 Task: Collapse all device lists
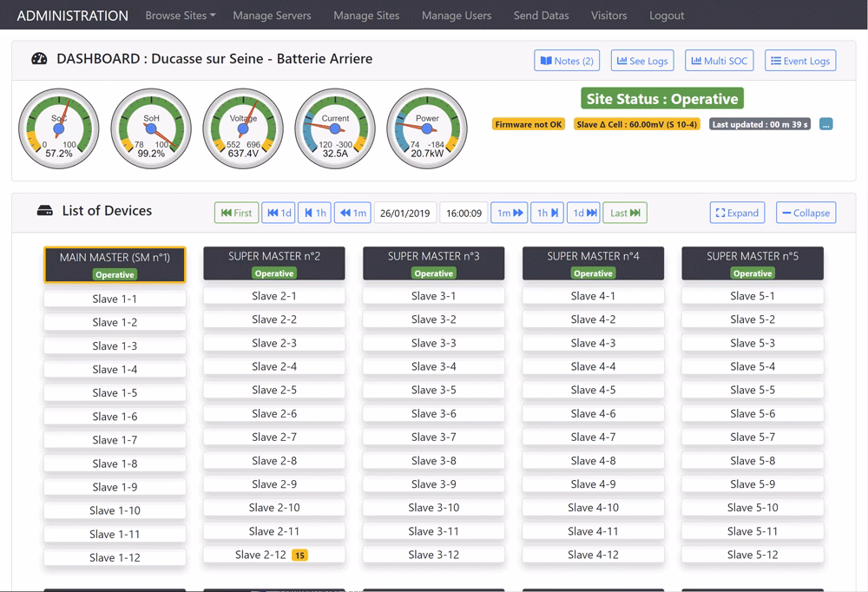(805, 213)
